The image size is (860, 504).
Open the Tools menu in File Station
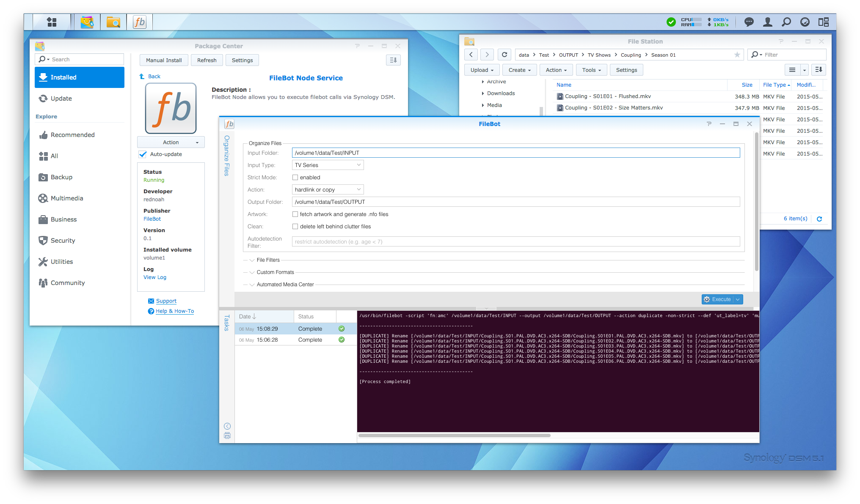[x=591, y=70]
